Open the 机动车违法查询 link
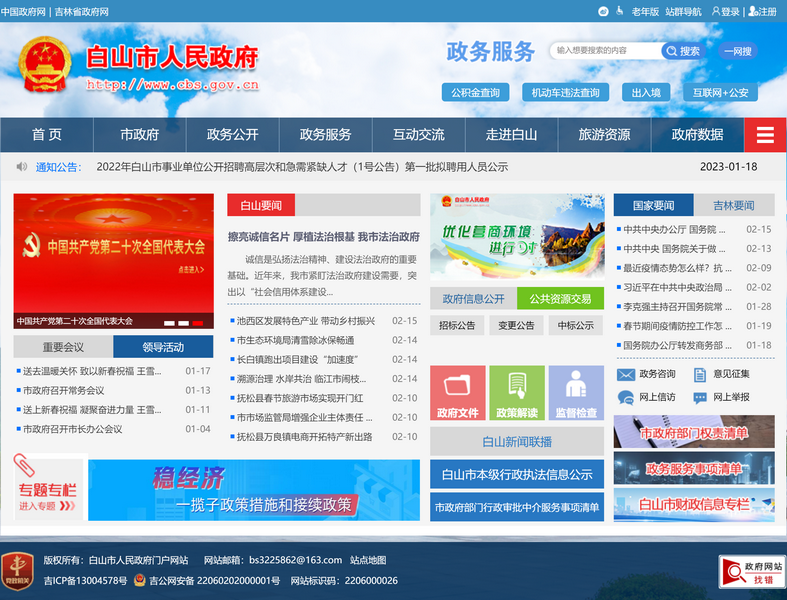Screen dimensions: 787x600 565,93
